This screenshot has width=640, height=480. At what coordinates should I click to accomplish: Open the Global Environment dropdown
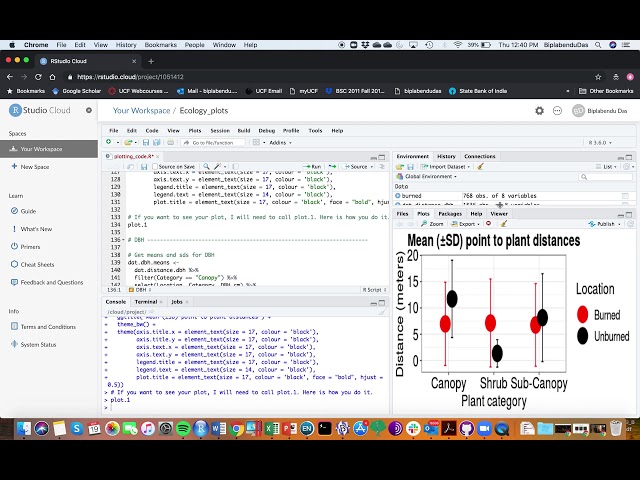click(427, 176)
